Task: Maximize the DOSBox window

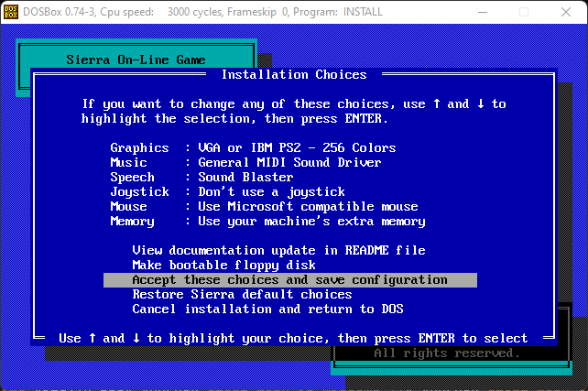Action: pyautogui.click(x=524, y=12)
